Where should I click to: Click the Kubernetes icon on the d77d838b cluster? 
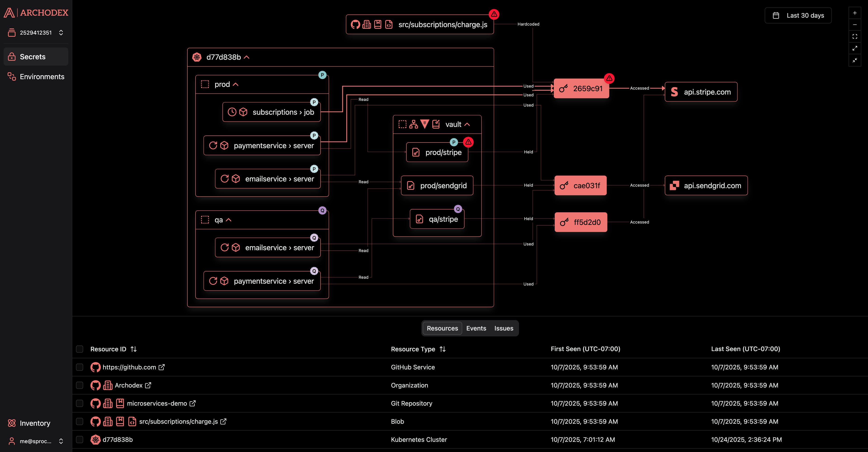pos(196,57)
